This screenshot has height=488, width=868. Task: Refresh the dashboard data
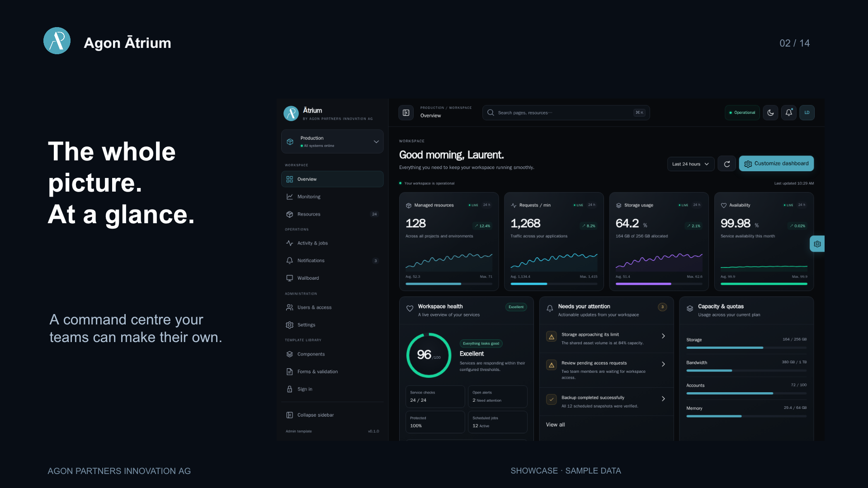tap(727, 164)
